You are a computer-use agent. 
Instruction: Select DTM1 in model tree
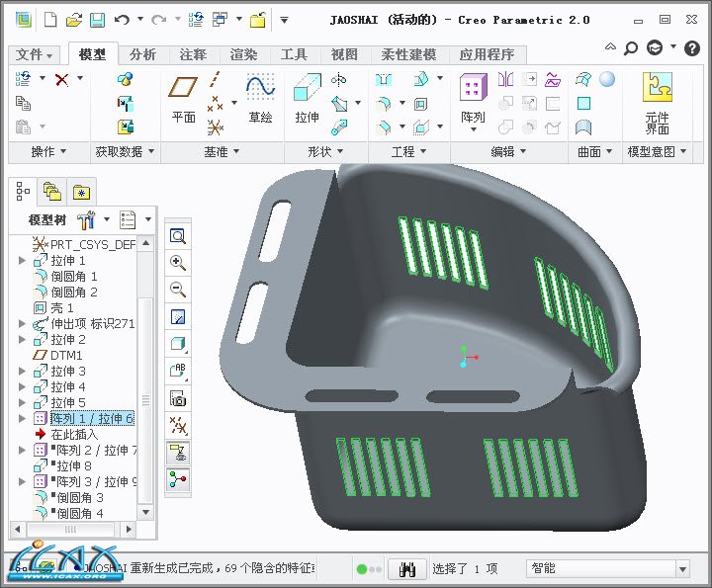[57, 355]
